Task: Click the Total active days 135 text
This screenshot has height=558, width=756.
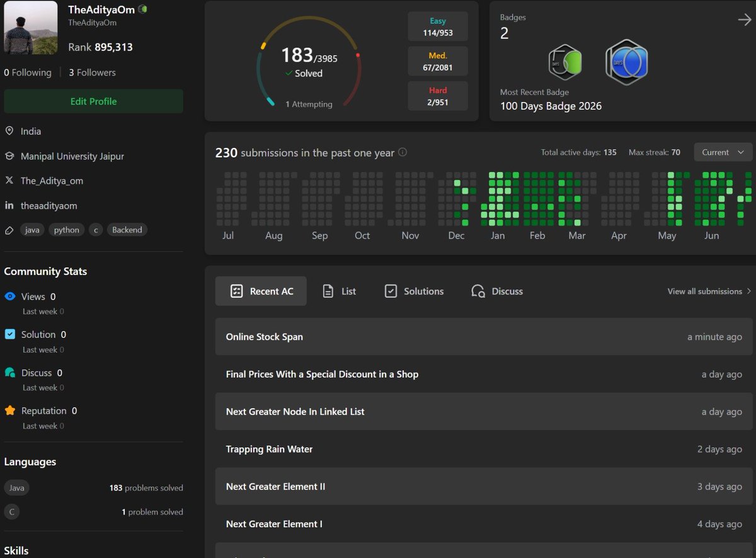Action: tap(579, 152)
